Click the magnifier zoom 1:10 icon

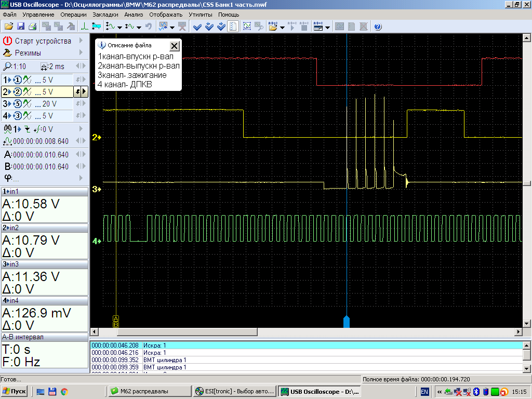pyautogui.click(x=7, y=66)
